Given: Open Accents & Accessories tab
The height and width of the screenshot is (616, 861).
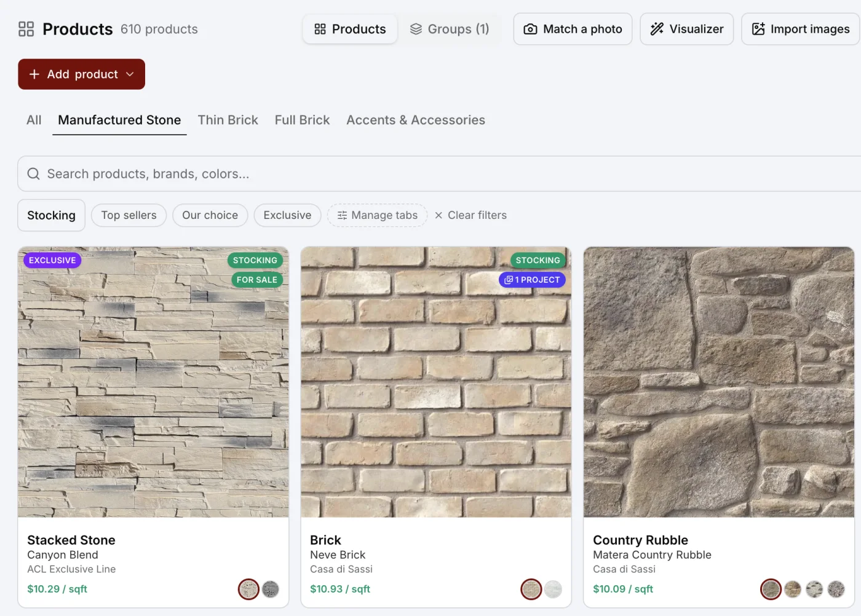Looking at the screenshot, I should (416, 120).
